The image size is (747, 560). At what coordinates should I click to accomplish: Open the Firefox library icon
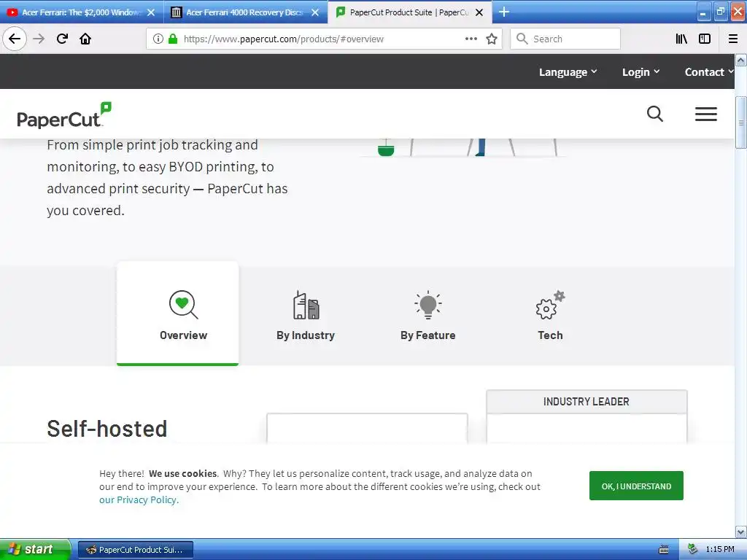[x=681, y=39]
